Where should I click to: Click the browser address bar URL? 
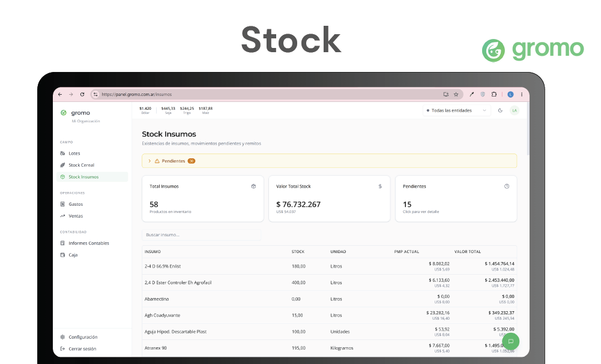point(136,94)
